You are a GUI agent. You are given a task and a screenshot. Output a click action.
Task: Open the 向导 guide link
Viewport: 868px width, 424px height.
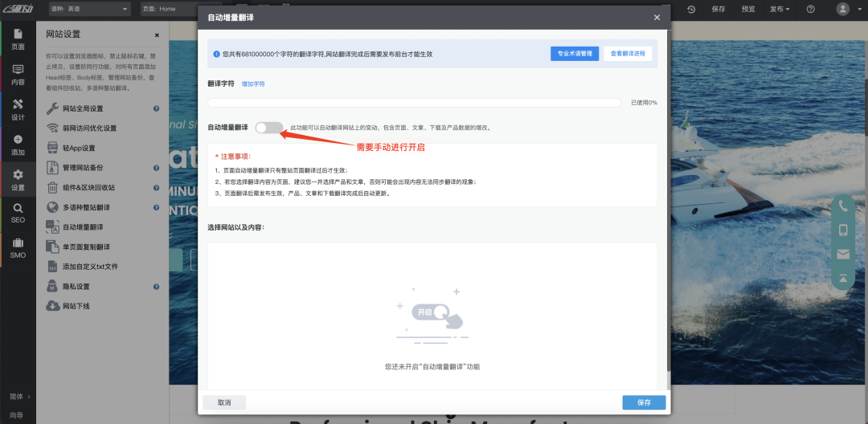pyautogui.click(x=16, y=415)
